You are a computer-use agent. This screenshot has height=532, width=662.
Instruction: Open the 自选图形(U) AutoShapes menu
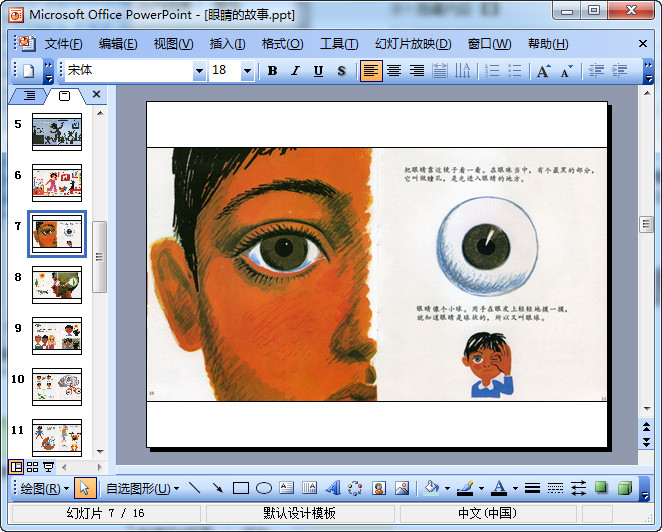[142, 489]
